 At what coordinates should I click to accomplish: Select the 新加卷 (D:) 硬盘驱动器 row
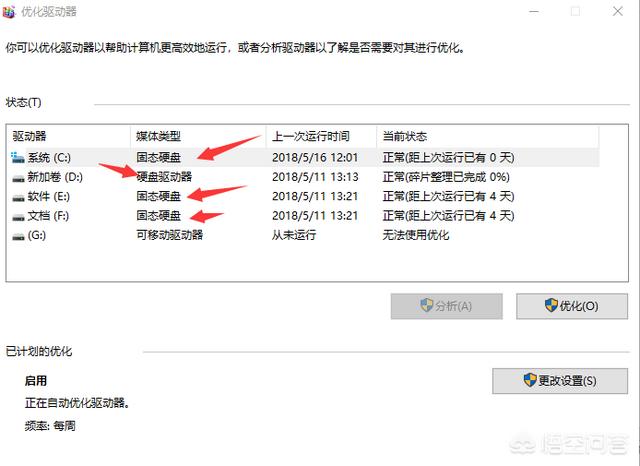coord(304,177)
